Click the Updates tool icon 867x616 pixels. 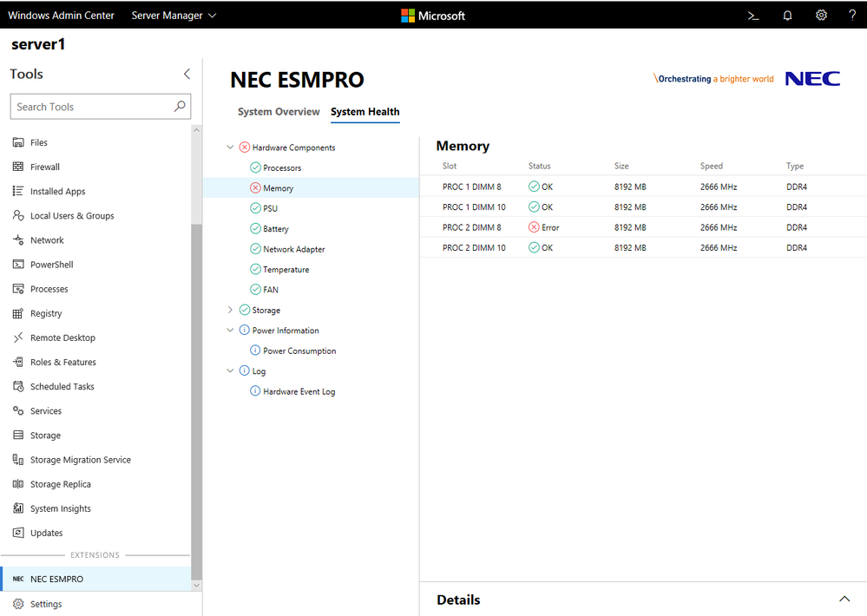pyautogui.click(x=18, y=533)
